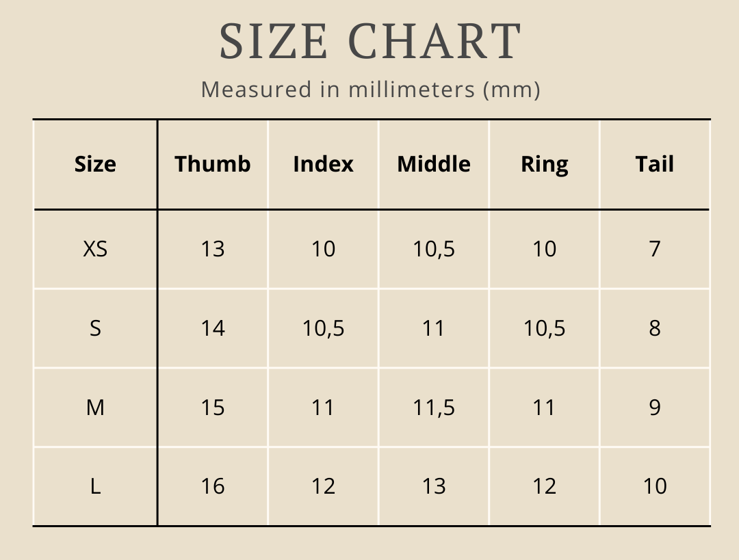The width and height of the screenshot is (739, 560).
Task: Select the XS size row label
Action: point(95,249)
